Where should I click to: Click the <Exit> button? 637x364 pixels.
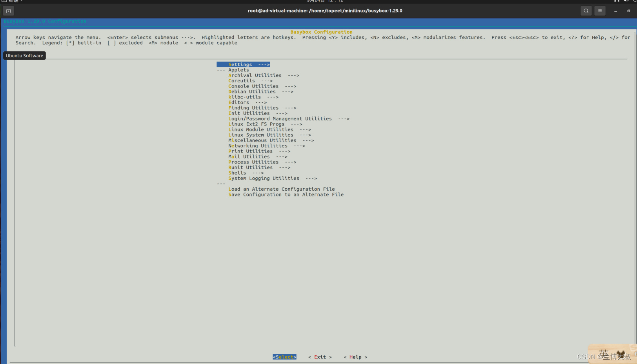pos(320,357)
